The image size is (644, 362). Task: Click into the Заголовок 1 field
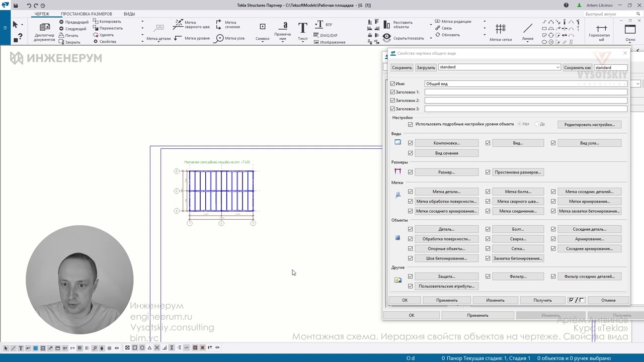tap(526, 92)
